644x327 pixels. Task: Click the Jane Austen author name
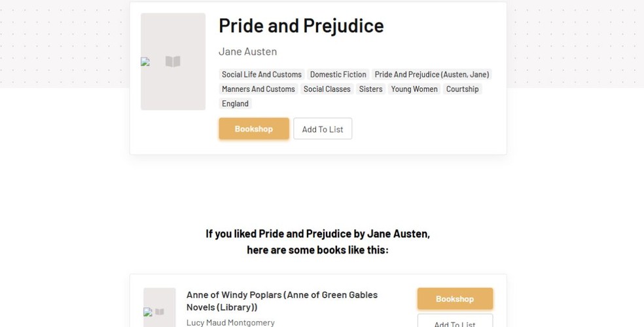click(247, 52)
